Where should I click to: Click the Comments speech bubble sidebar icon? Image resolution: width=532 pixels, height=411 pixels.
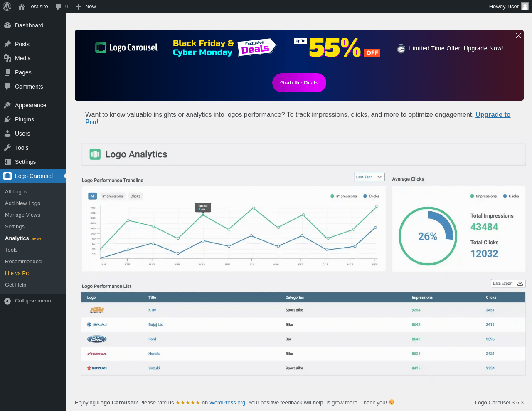(7, 87)
